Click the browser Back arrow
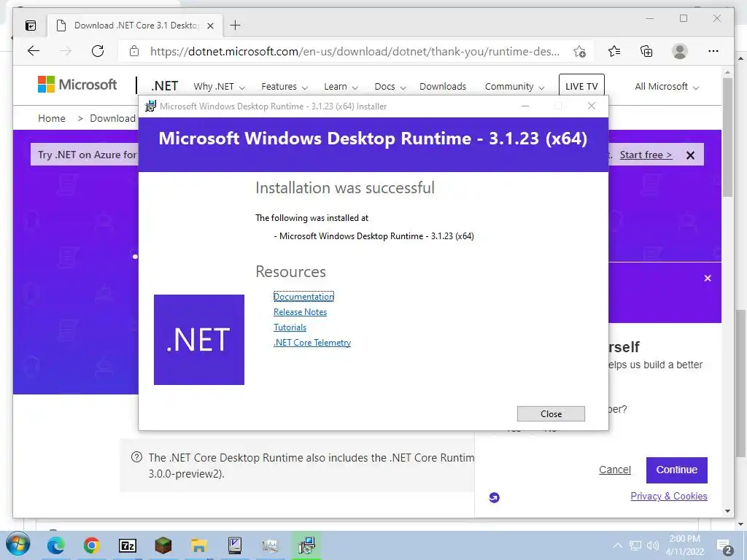 coord(34,51)
